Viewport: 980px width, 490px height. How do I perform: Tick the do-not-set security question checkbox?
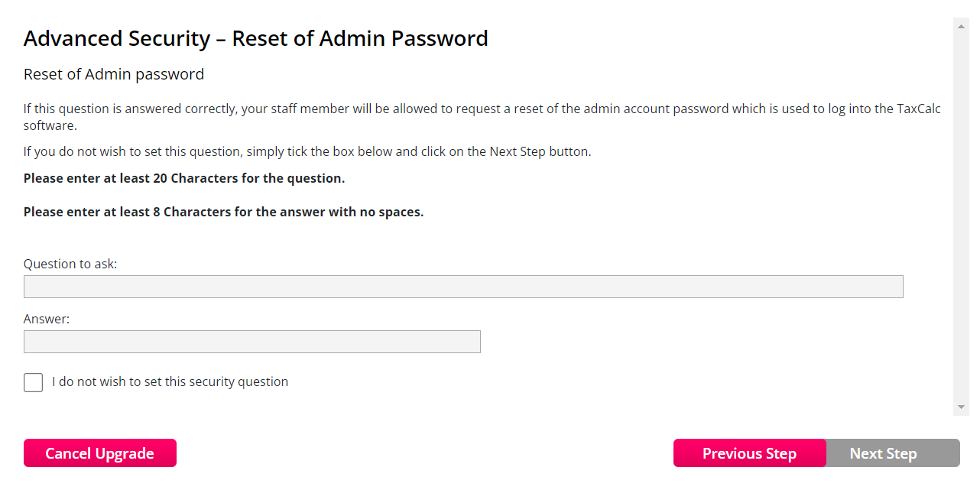click(34, 382)
